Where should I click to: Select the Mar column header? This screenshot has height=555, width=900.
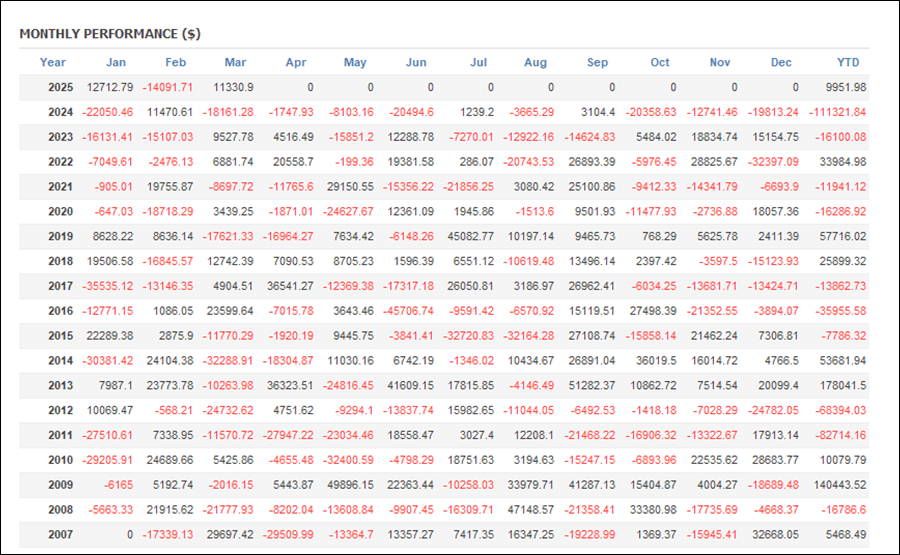(235, 63)
